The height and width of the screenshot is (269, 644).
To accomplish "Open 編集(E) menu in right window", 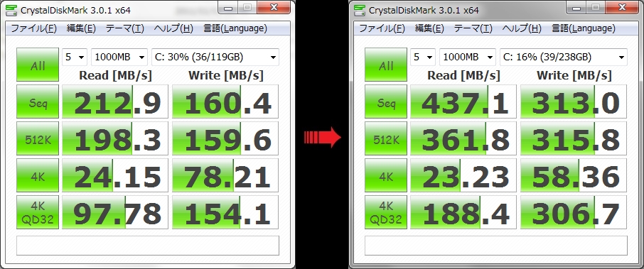I will tap(429, 28).
